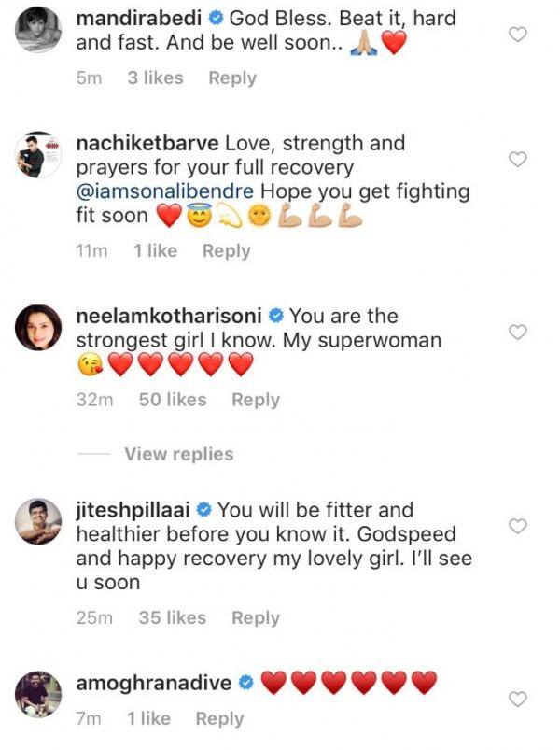Image resolution: width=560 pixels, height=750 pixels.
Task: Reply to jiteshpillaai's comment
Action: point(256,617)
